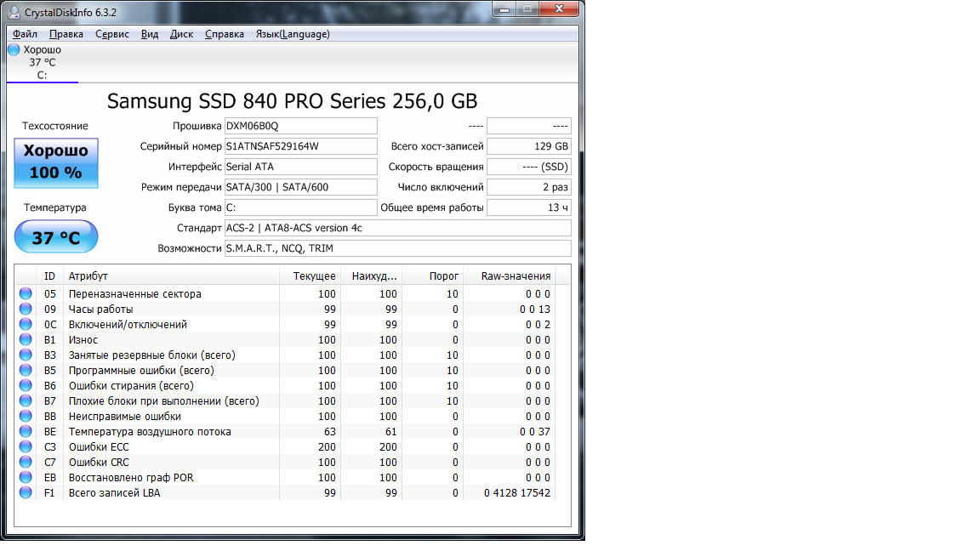The height and width of the screenshot is (551, 980).
Task: Click the Наихуд... column header
Action: tap(371, 276)
